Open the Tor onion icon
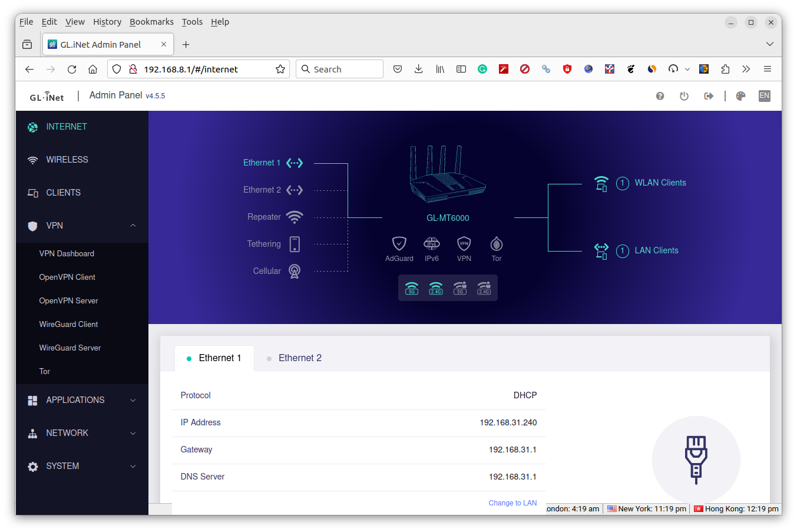This screenshot has height=532, width=797. [497, 243]
